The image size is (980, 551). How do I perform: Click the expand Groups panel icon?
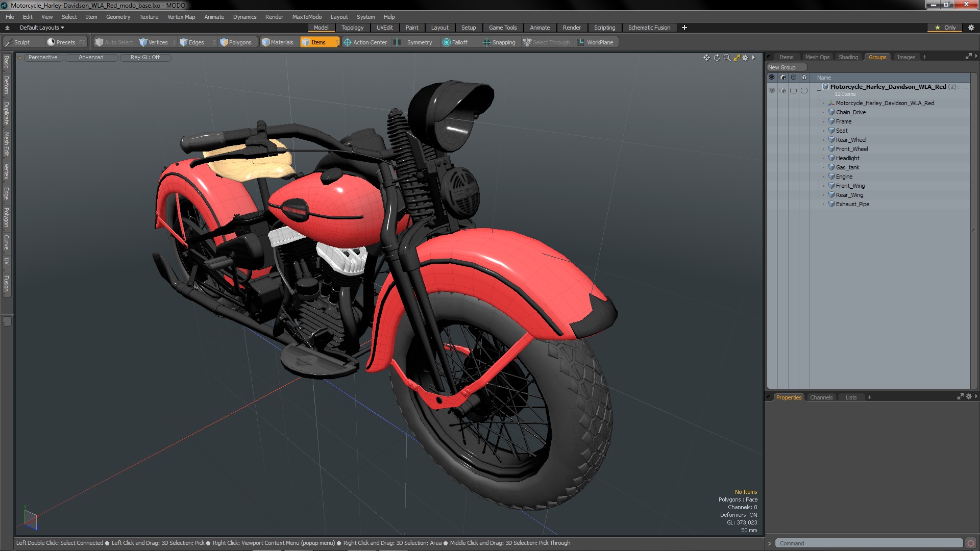(x=968, y=57)
